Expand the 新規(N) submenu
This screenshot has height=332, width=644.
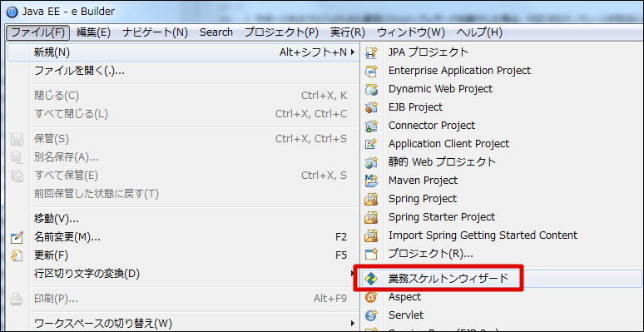(184, 52)
